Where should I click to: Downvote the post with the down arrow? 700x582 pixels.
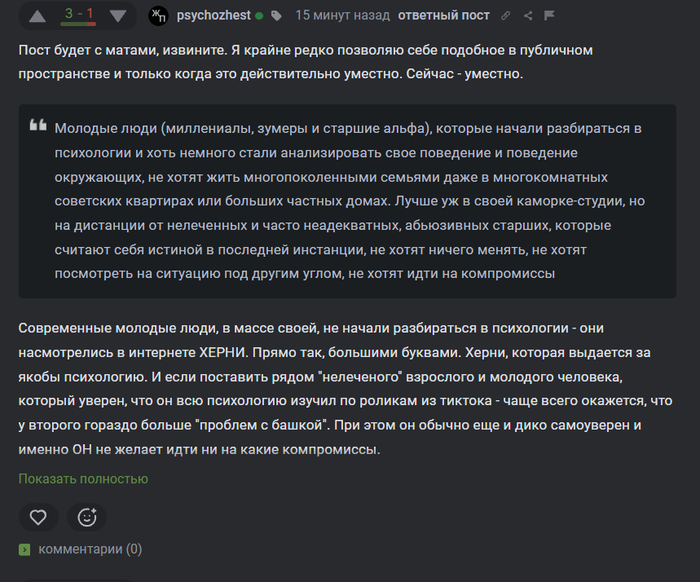118,16
